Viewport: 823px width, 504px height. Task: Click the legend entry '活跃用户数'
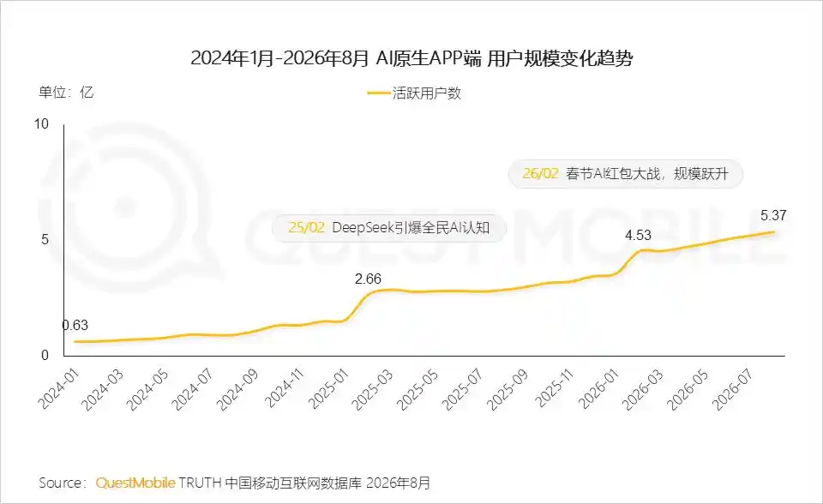pyautogui.click(x=426, y=93)
